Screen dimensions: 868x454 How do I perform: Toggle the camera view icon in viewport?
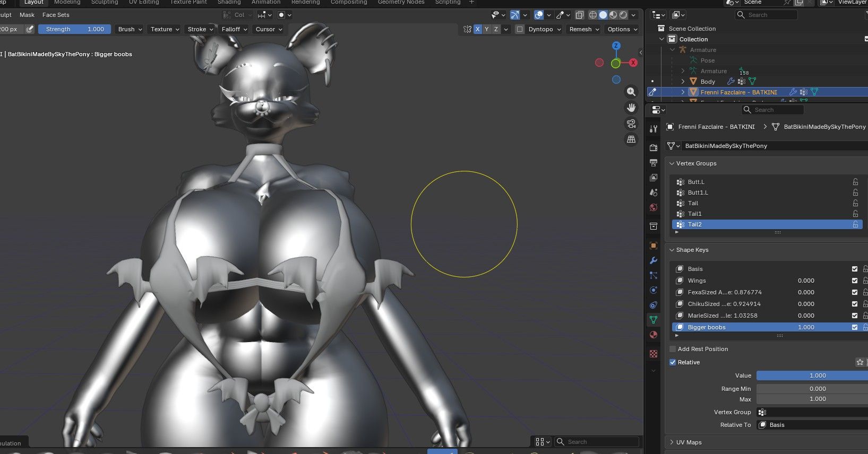click(x=631, y=124)
